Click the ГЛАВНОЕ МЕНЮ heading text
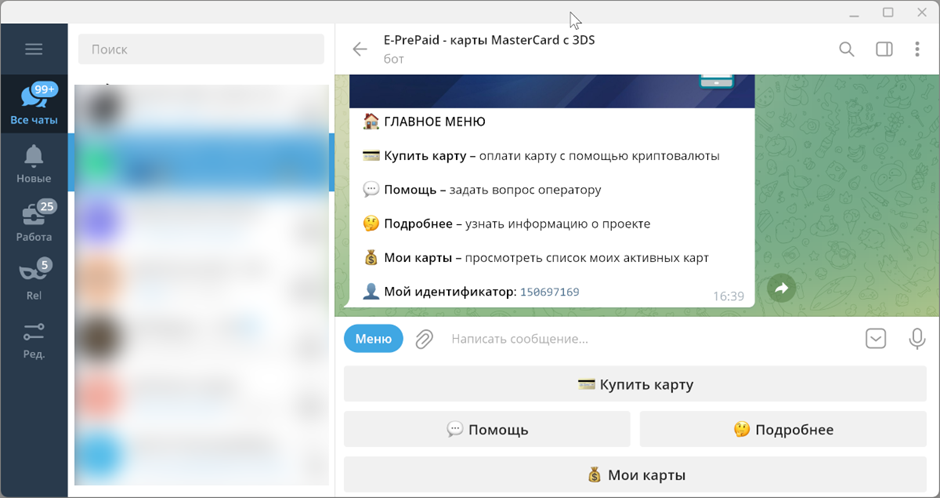 (x=435, y=122)
